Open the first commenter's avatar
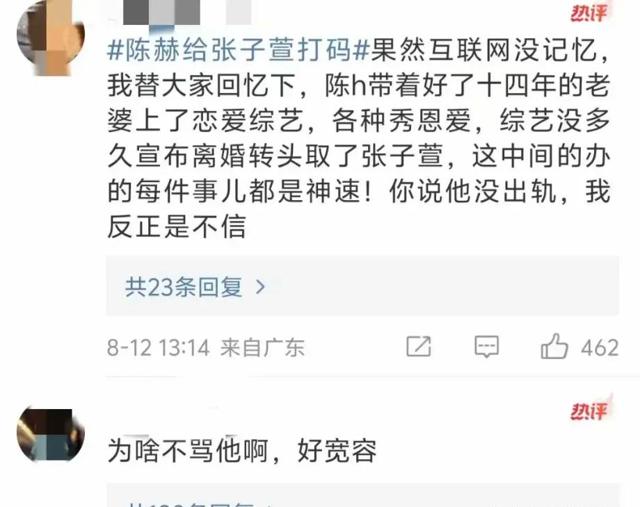 click(x=50, y=39)
